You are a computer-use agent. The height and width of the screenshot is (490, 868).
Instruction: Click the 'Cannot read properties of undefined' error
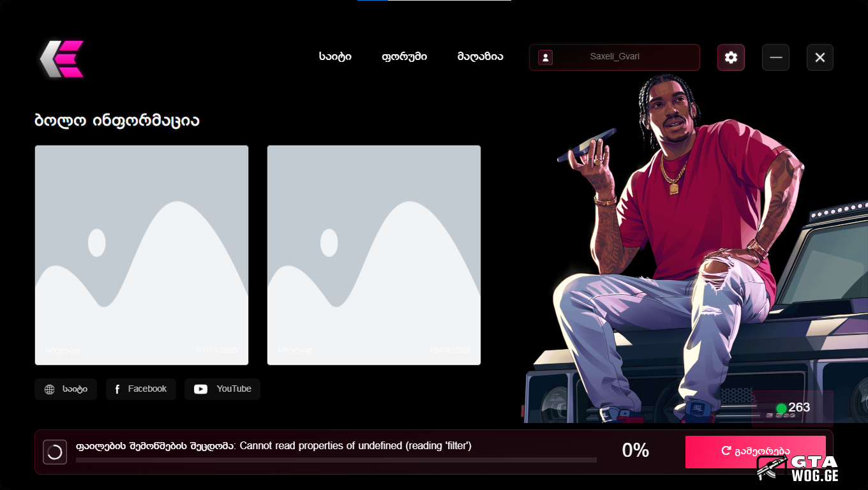(x=355, y=445)
